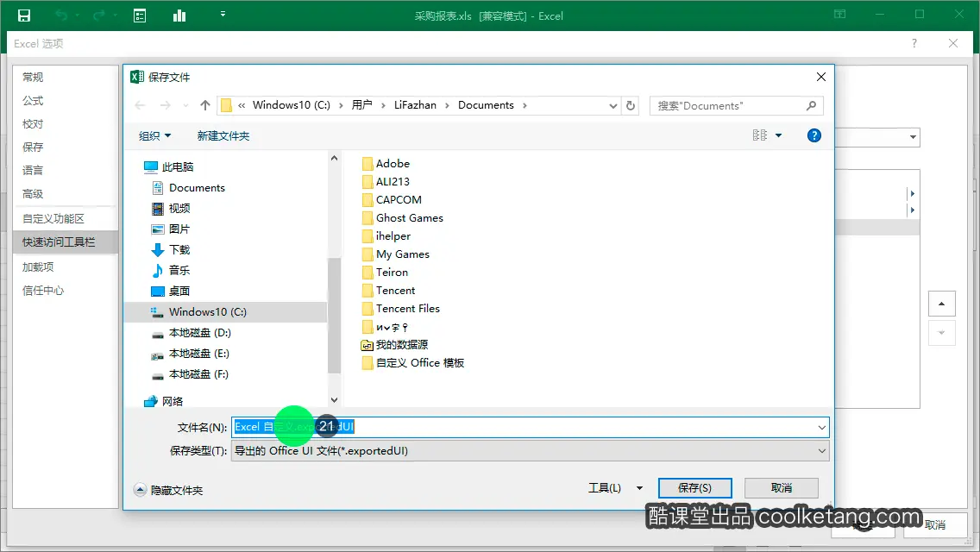This screenshot has width=980, height=552.
Task: Select Documents in the navigation tree
Action: tap(189, 187)
